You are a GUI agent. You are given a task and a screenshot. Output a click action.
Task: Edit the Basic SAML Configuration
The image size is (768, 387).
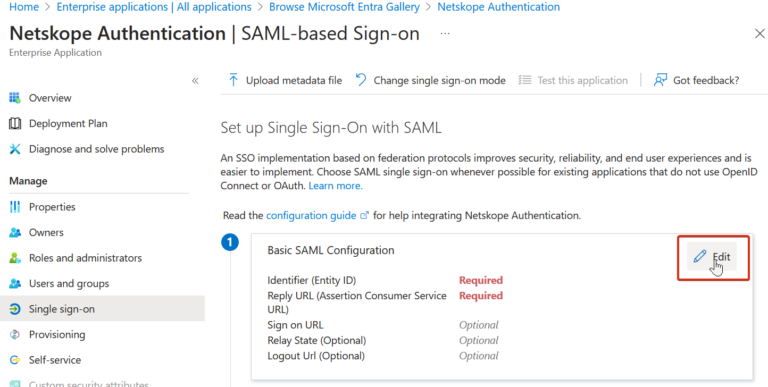point(713,257)
